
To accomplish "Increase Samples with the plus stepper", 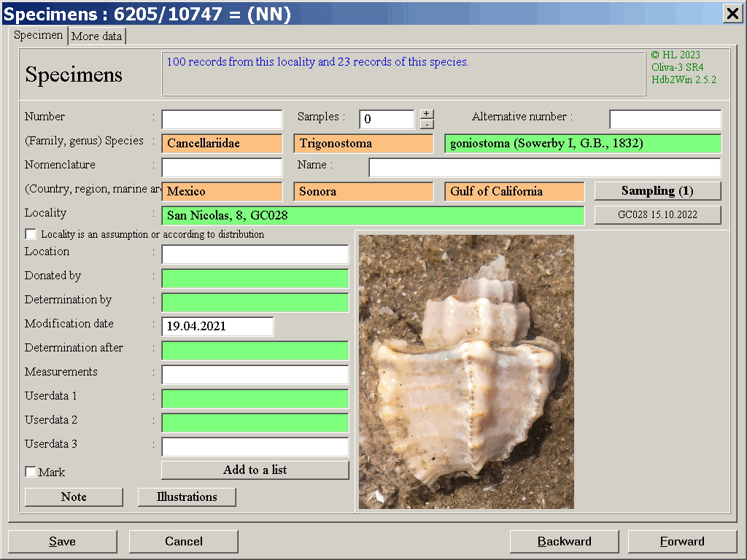I will tap(427, 114).
